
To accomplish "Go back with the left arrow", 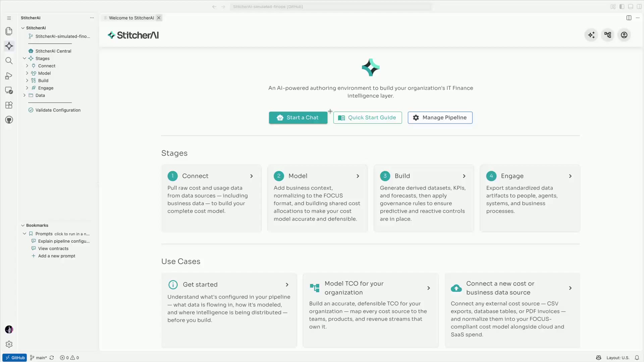I will point(214,7).
